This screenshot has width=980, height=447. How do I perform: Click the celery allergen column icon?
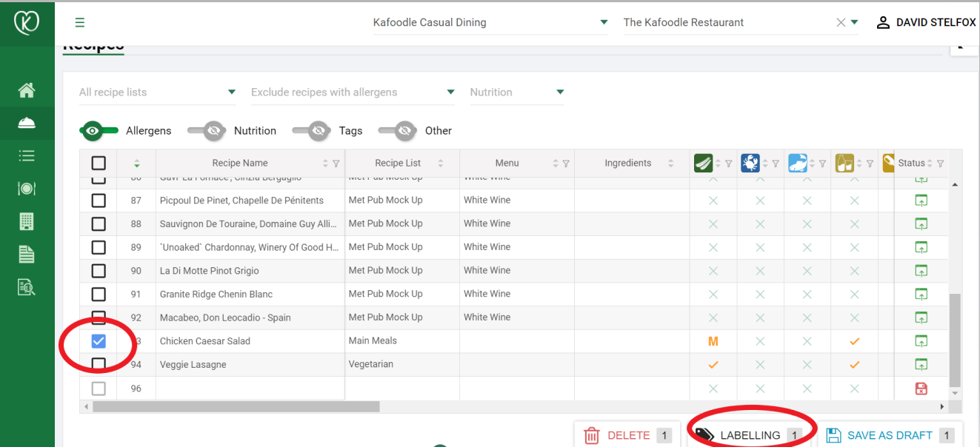pos(703,163)
